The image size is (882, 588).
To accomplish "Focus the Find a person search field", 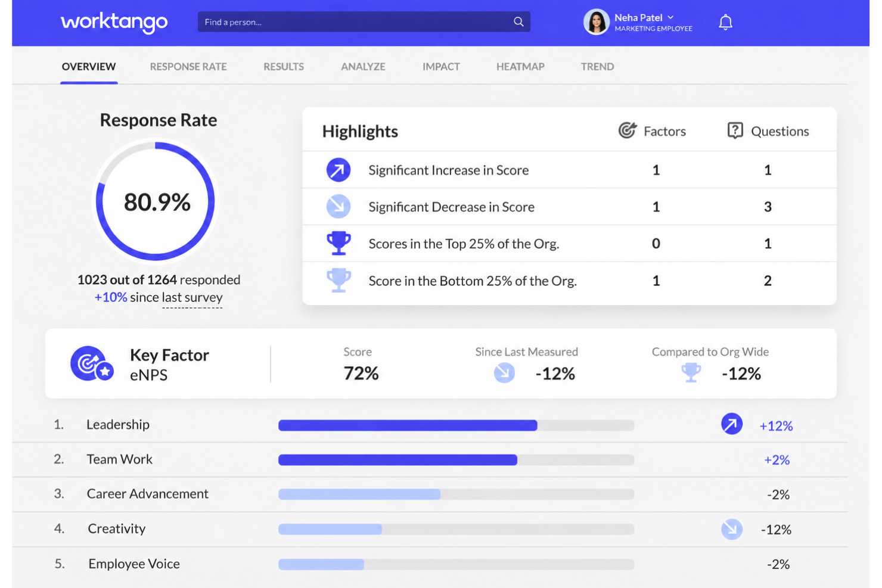I will tap(364, 22).
